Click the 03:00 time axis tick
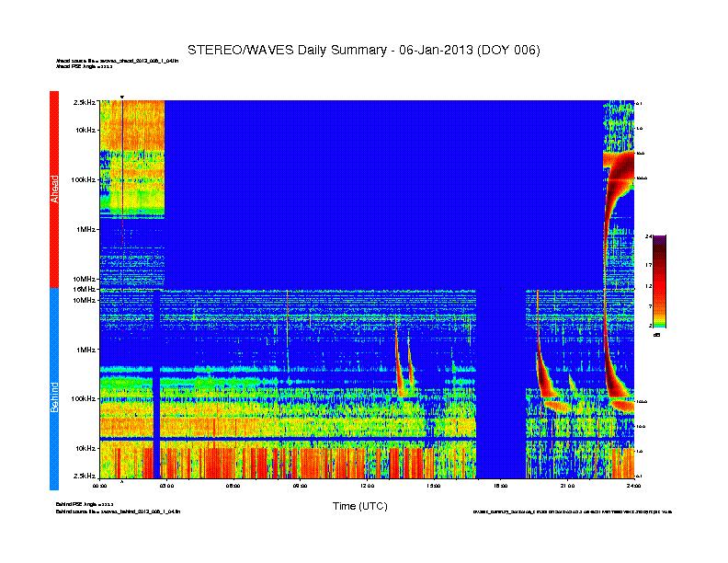728x563 pixels. [166, 486]
